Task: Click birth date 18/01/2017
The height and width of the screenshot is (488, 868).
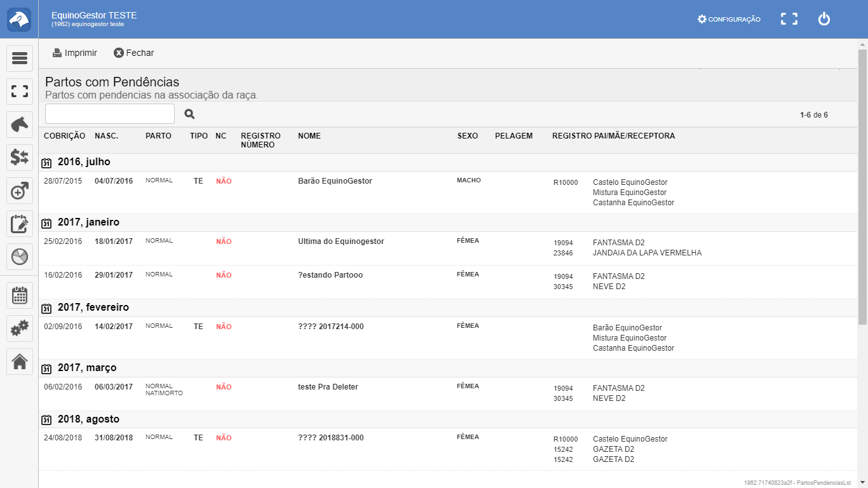Action: point(114,241)
